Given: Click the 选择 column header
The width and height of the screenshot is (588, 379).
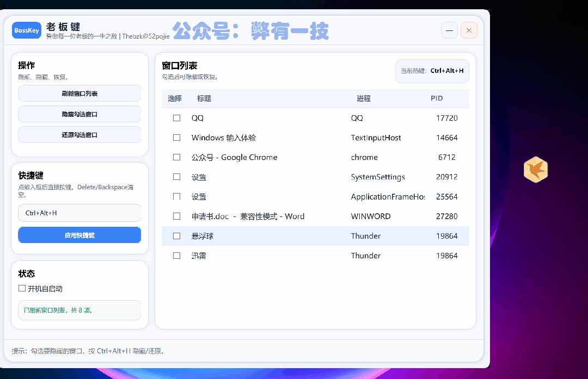Looking at the screenshot, I should click(175, 98).
